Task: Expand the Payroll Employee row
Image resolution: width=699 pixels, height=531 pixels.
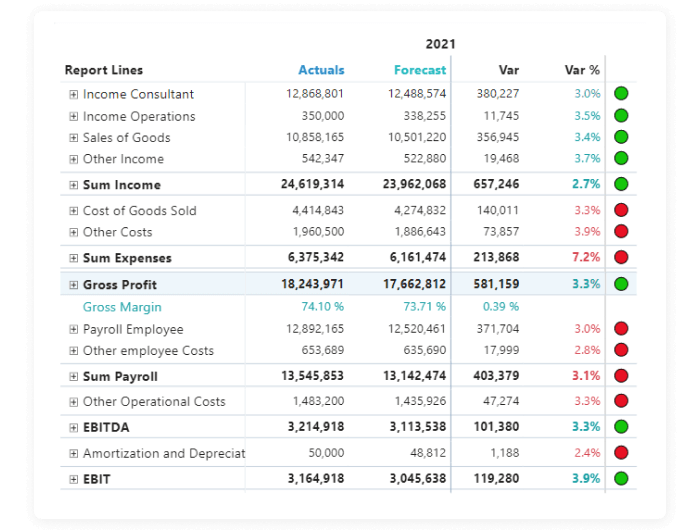Action: (74, 329)
